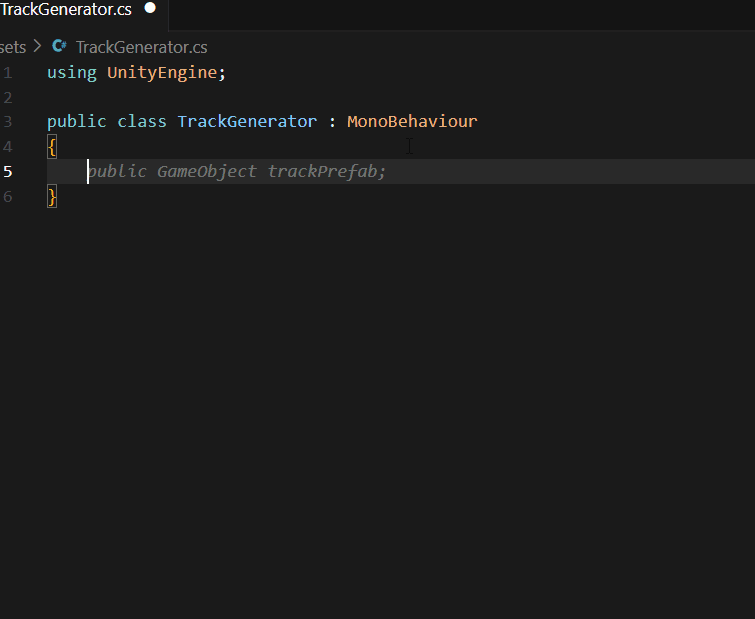Click the closing curly brace
Image resolution: width=755 pixels, height=619 pixels.
[x=52, y=196]
